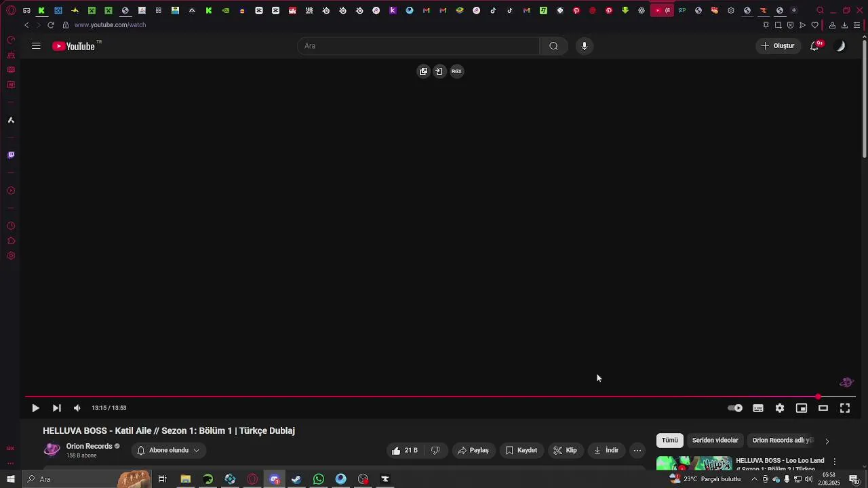This screenshot has height=488, width=868.
Task: Open YouTube notifications bell
Action: (x=815, y=46)
